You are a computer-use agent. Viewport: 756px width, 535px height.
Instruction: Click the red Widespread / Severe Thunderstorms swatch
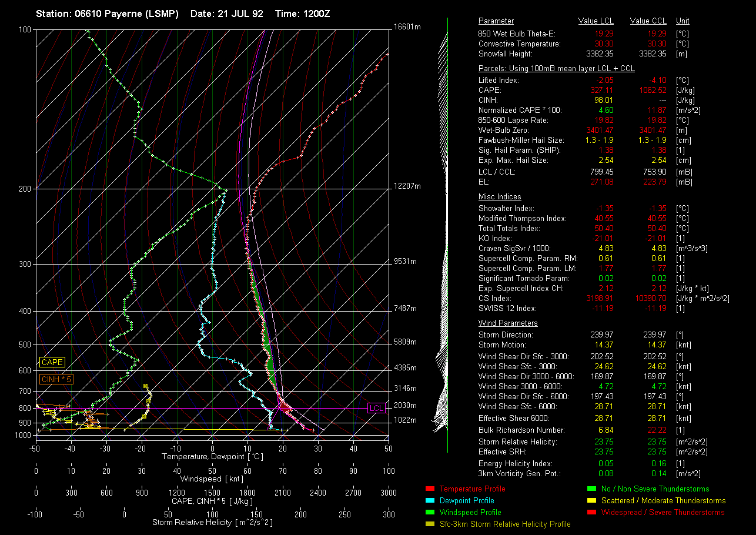point(591,512)
